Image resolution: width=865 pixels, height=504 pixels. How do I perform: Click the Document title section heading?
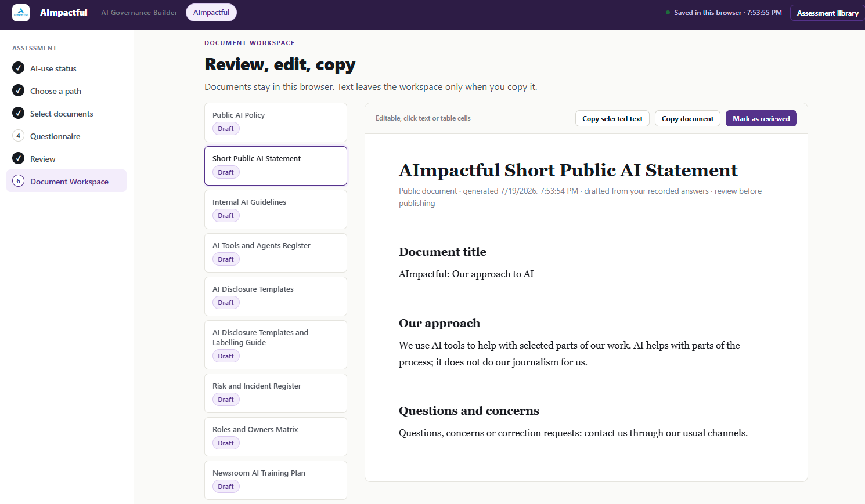442,252
